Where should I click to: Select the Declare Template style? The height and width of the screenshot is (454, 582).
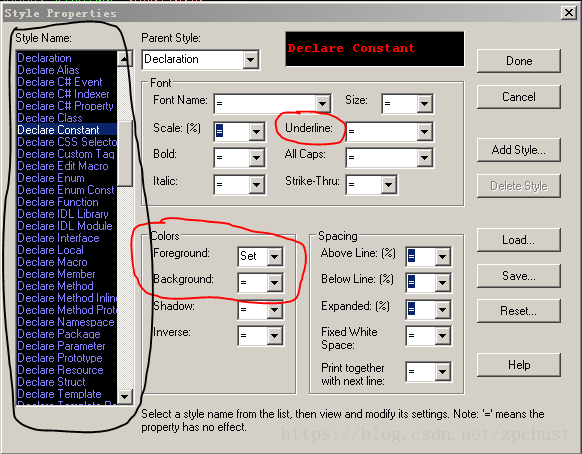[67, 394]
